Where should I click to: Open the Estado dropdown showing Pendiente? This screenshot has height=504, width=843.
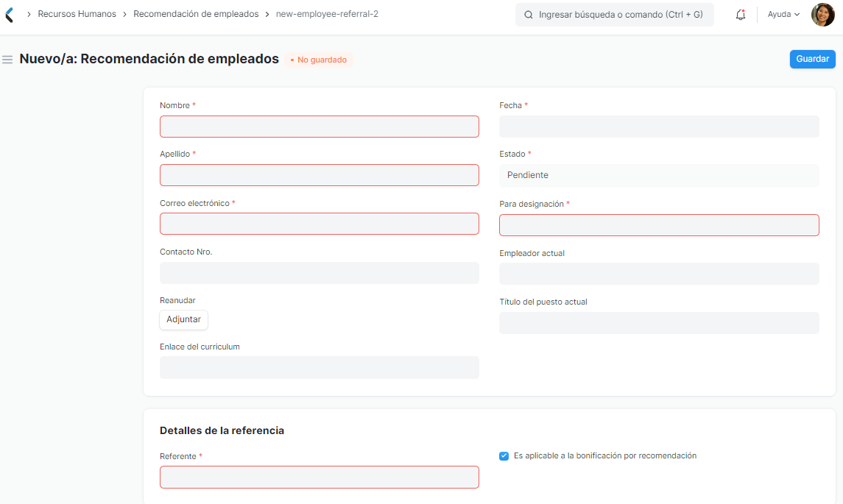[659, 175]
